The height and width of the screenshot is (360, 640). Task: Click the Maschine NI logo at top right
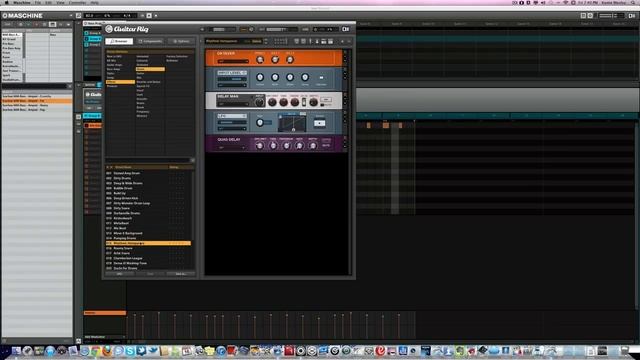pos(631,16)
